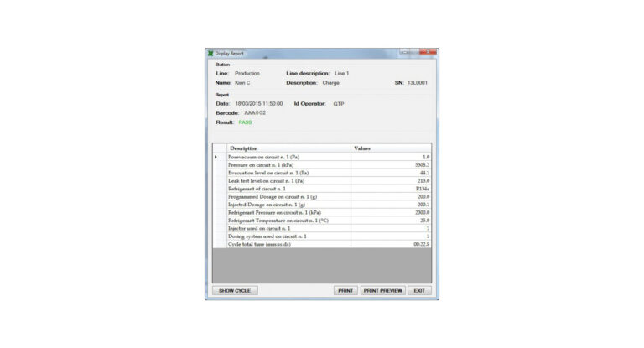Click the value 25.0
This screenshot has height=348, width=644.
tap(424, 221)
